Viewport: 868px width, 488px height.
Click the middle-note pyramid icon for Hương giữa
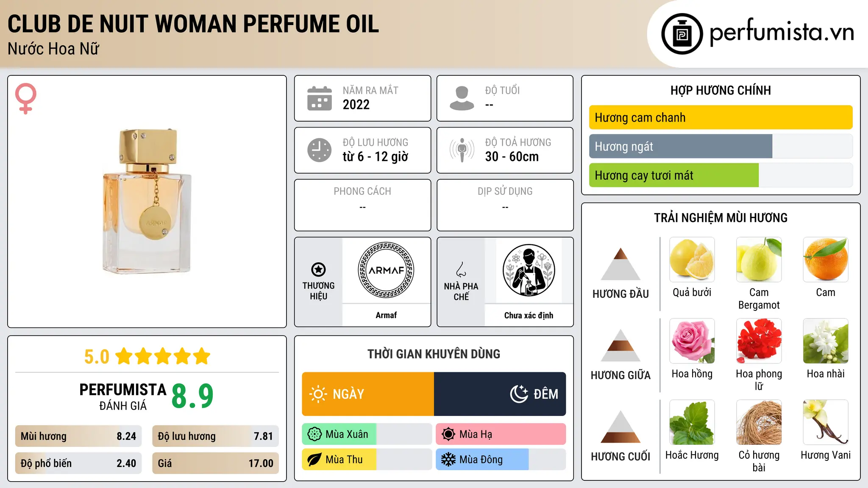[620, 345]
